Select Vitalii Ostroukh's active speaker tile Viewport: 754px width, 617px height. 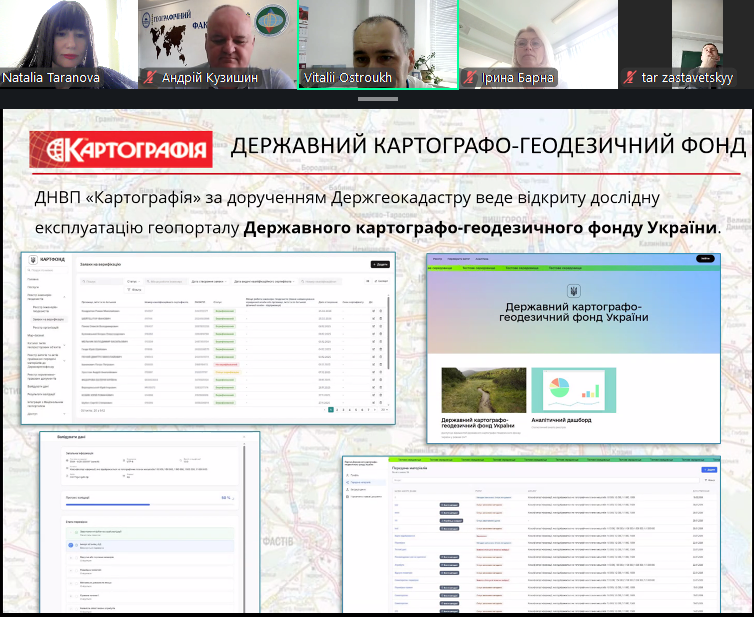click(378, 44)
